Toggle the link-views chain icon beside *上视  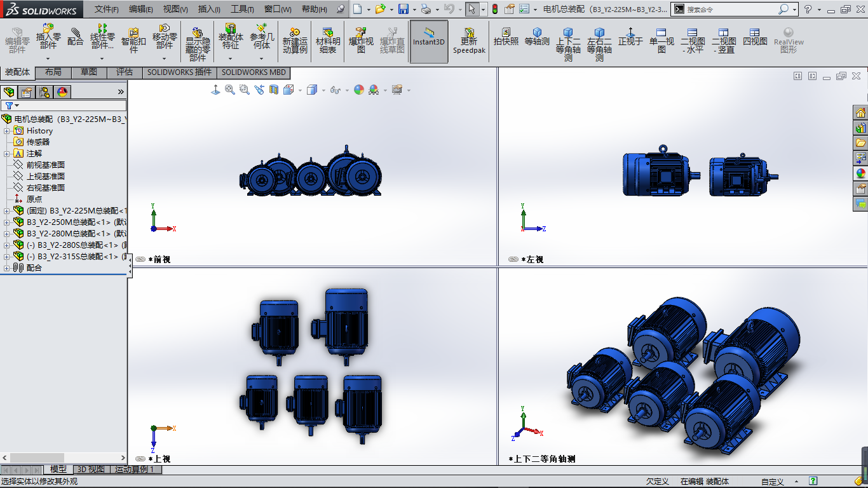coord(140,459)
